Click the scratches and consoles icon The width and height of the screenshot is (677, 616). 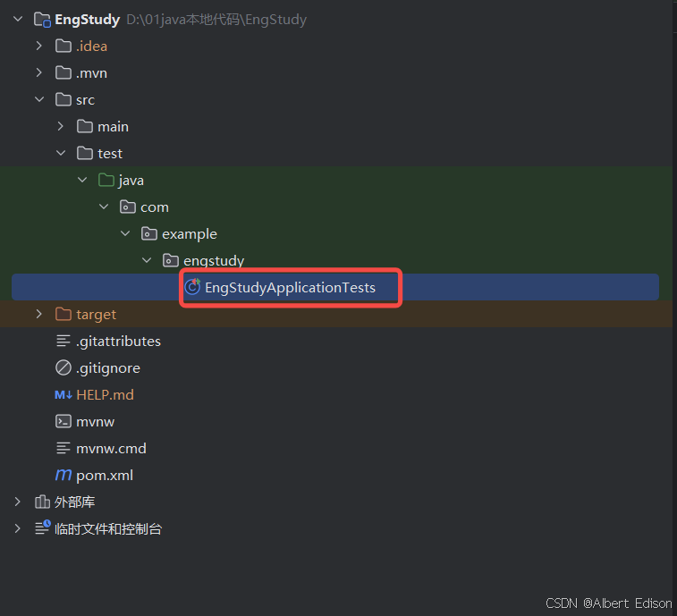click(x=42, y=529)
